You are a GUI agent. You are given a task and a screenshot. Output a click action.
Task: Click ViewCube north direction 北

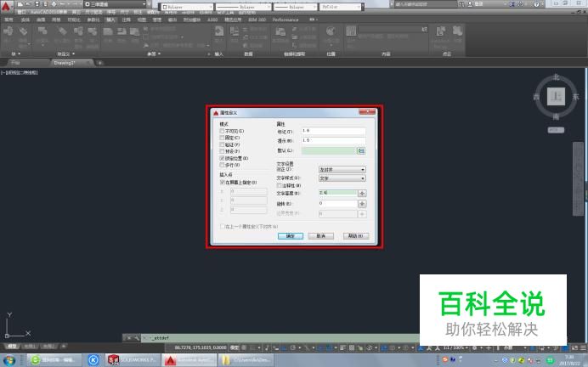(556, 77)
